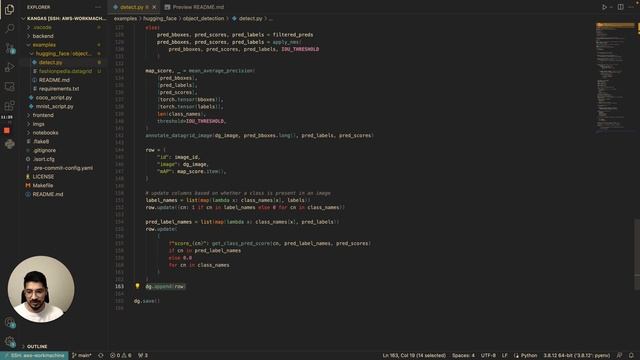Image resolution: width=640 pixels, height=360 pixels.
Task: Open the Remote Explorer view icon
Action: click(x=9, y=87)
